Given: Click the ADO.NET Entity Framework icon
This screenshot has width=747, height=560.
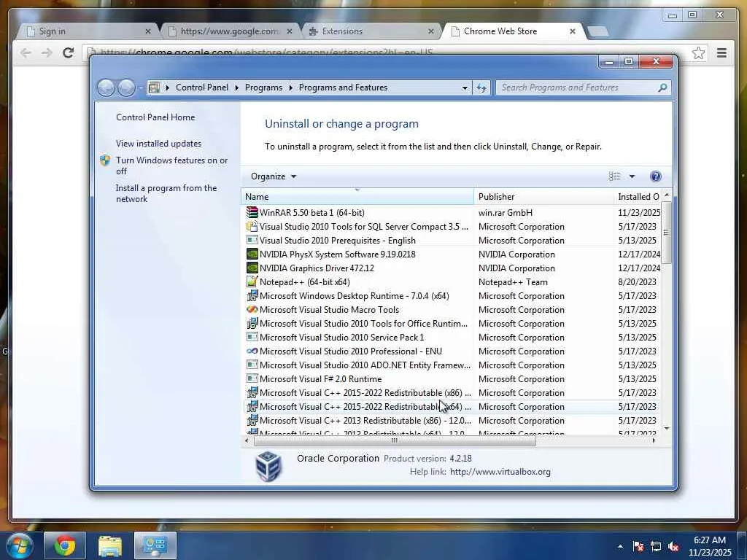Looking at the screenshot, I should coord(252,365).
